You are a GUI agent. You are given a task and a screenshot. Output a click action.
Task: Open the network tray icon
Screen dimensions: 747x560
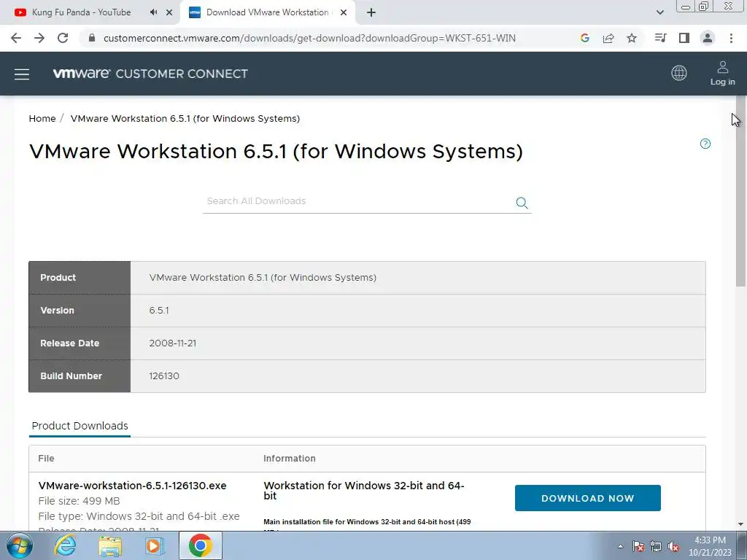[656, 546]
